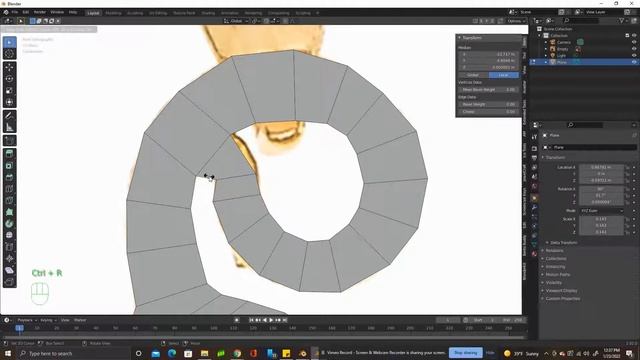The image size is (640, 360).
Task: Open the Modifiers properties tab
Action: [x=534, y=208]
